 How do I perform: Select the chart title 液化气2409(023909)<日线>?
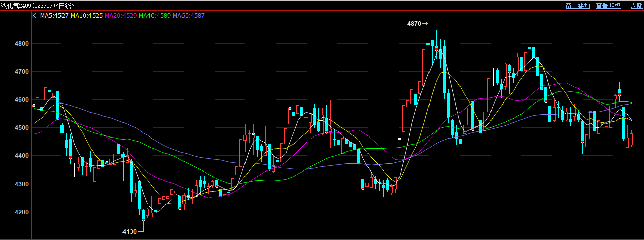pyautogui.click(x=38, y=6)
